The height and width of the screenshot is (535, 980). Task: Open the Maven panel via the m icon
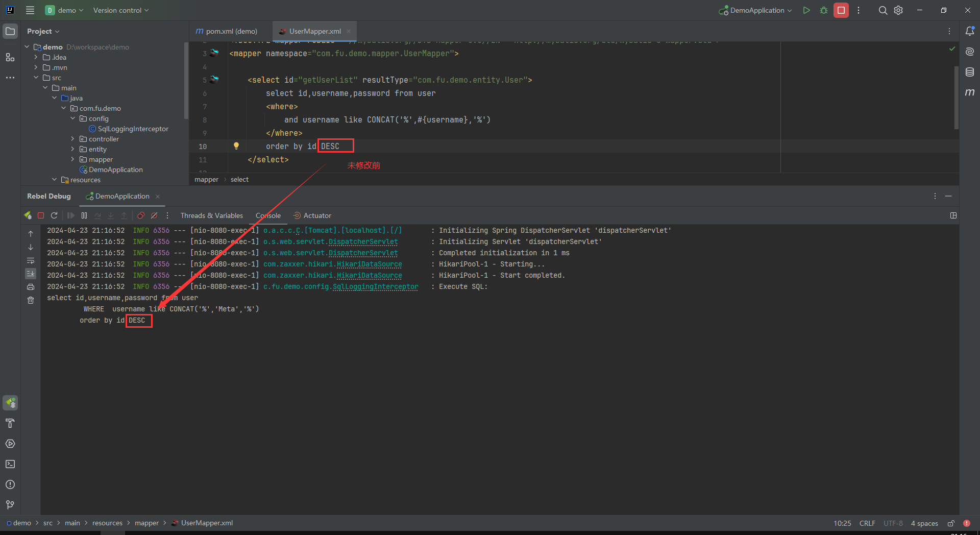click(970, 92)
